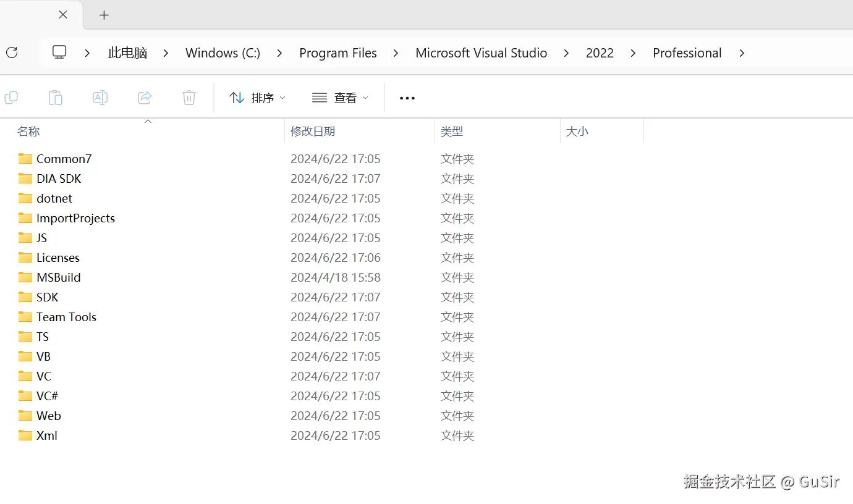The image size is (853, 504).
Task: Click the Common7 folder icon
Action: [x=25, y=159]
